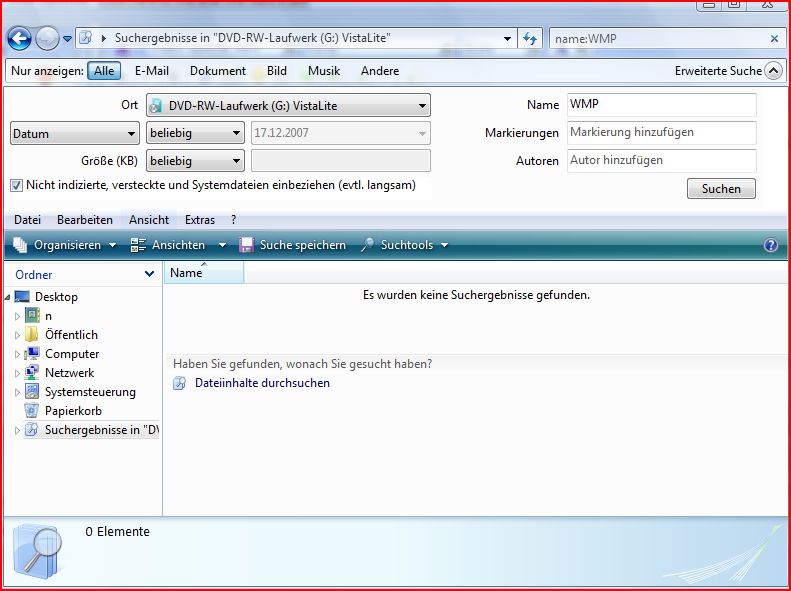This screenshot has width=791, height=591.
Task: Expand the Öffentlich tree node
Action: pyautogui.click(x=17, y=335)
